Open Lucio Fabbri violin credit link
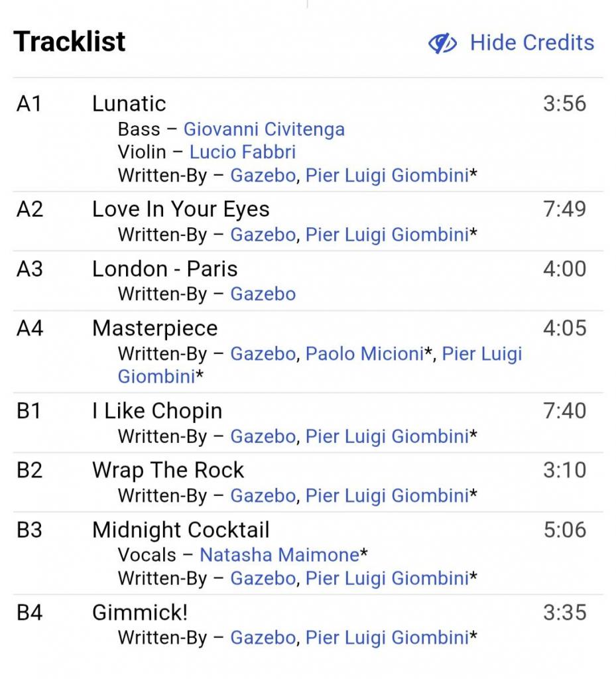Viewport: 616px width, 679px height. tap(242, 152)
